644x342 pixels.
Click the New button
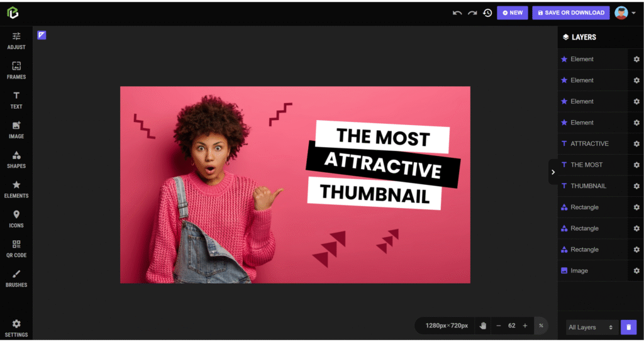(512, 13)
